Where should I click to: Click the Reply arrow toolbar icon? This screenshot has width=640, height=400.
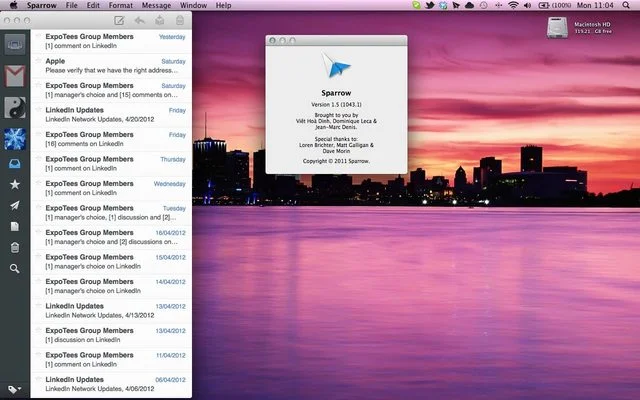pyautogui.click(x=140, y=20)
